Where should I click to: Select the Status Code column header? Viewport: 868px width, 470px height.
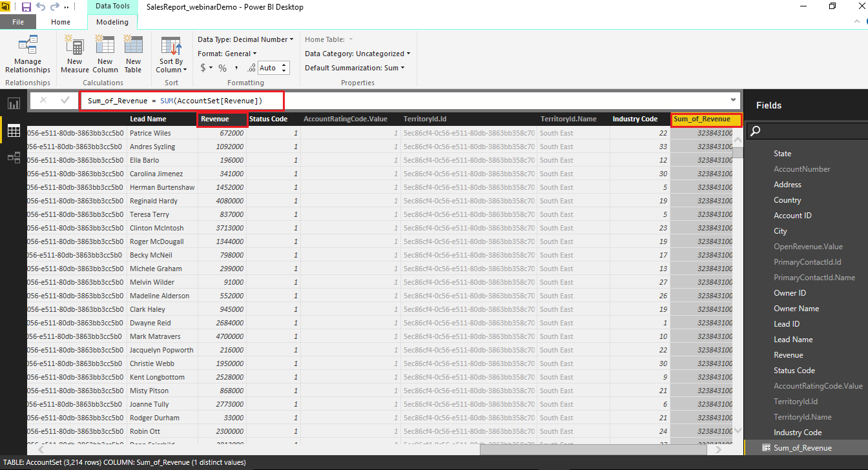coord(274,119)
